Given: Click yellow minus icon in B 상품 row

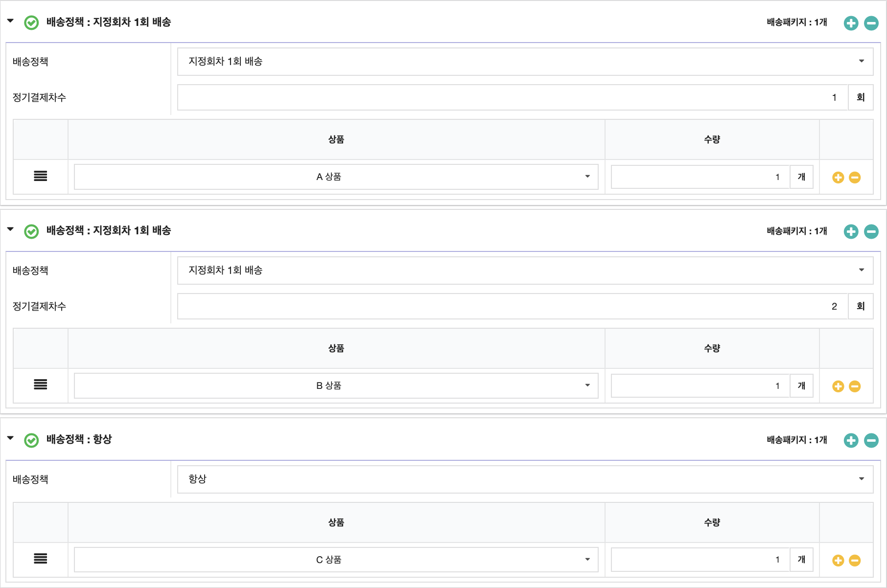Looking at the screenshot, I should [855, 386].
